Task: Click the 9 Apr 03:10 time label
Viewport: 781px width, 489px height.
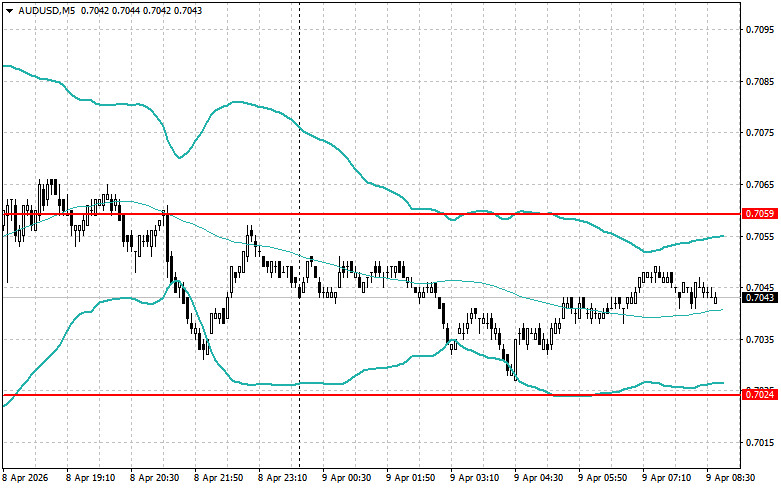Action: 475,478
